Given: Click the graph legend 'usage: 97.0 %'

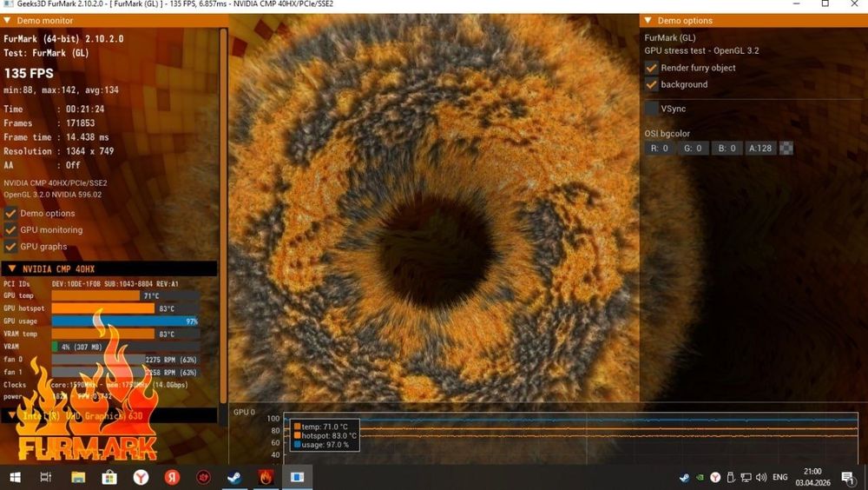Looking at the screenshot, I should click(321, 445).
